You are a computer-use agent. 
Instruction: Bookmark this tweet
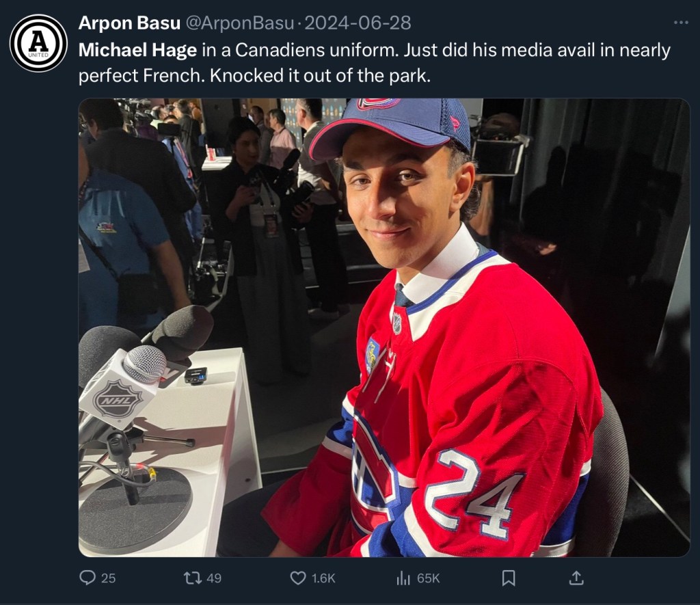509,578
